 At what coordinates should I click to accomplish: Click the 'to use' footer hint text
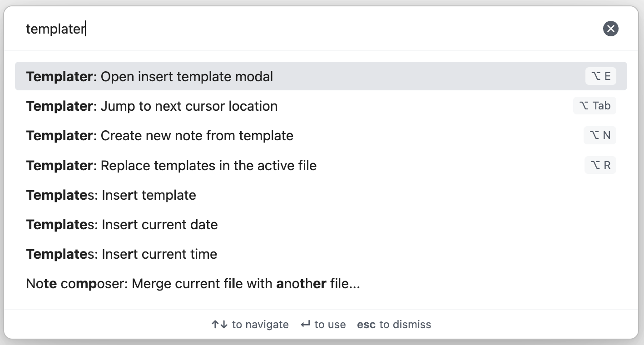(x=330, y=325)
